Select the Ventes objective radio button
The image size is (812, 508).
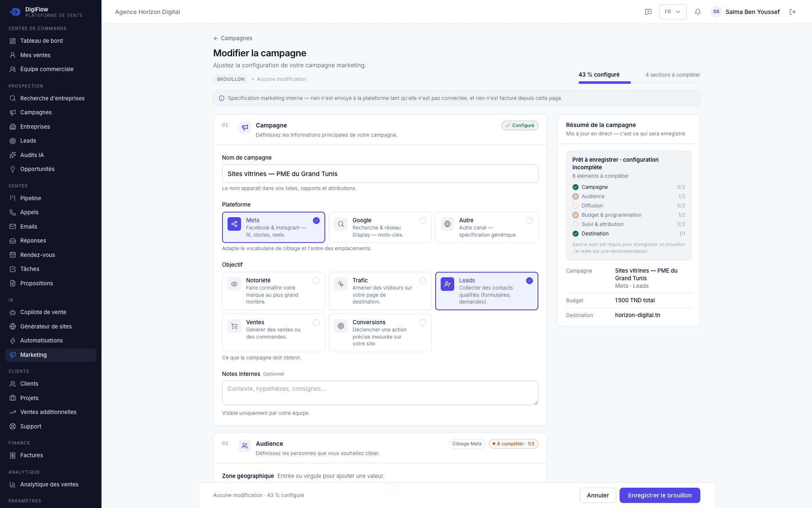click(316, 323)
